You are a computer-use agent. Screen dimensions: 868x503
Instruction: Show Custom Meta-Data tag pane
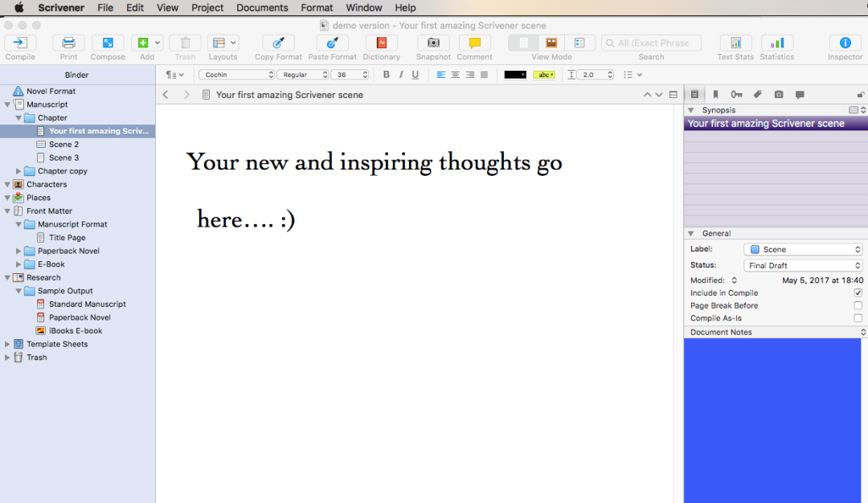[x=758, y=95]
